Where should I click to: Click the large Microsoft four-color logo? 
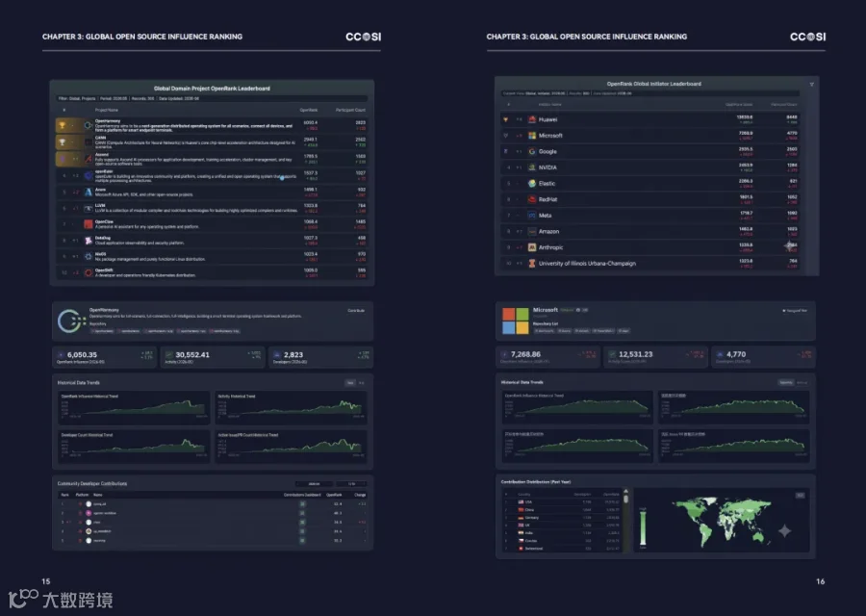coord(516,321)
